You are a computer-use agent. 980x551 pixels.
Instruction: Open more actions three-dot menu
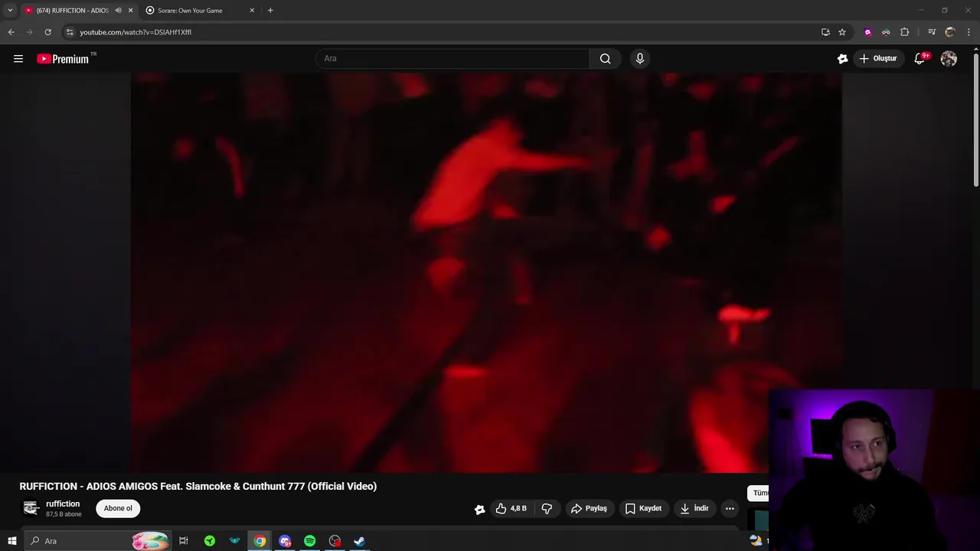[730, 508]
